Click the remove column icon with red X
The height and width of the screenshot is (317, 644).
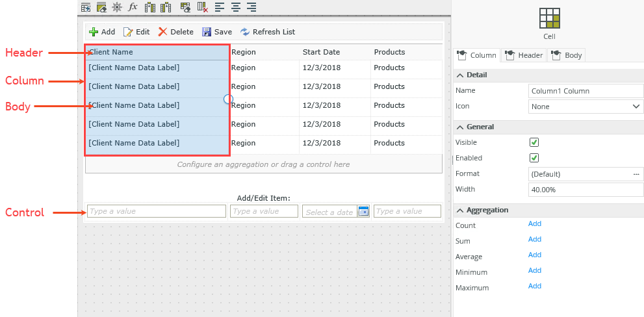click(202, 7)
